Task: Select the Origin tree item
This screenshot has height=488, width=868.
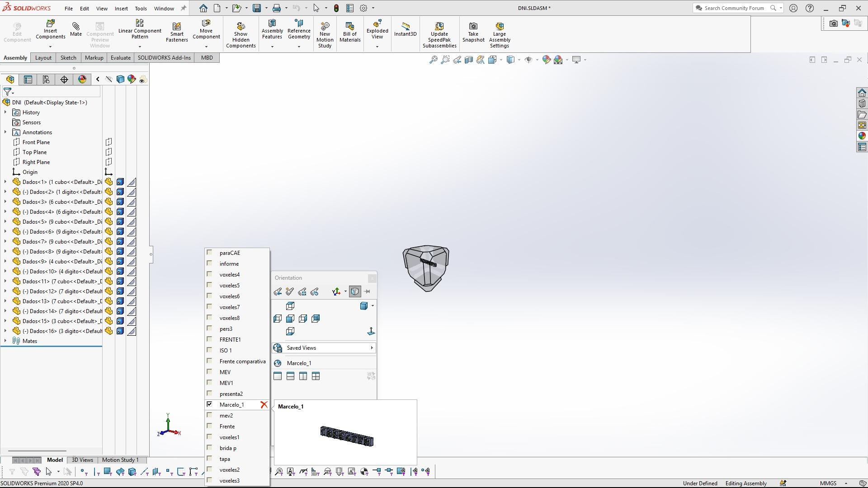Action: tap(30, 172)
